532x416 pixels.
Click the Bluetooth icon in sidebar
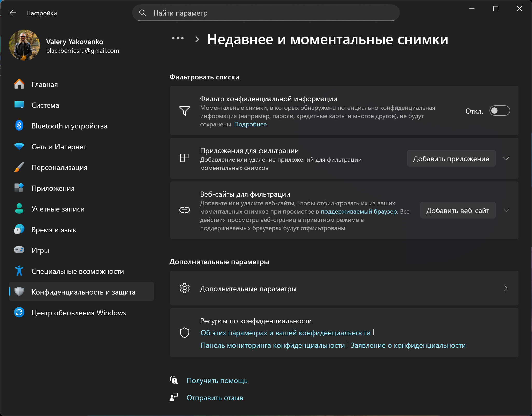19,126
